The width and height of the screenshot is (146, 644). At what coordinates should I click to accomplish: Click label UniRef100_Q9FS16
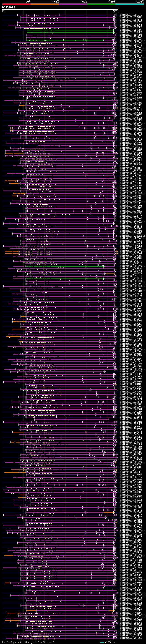(131, 638)
